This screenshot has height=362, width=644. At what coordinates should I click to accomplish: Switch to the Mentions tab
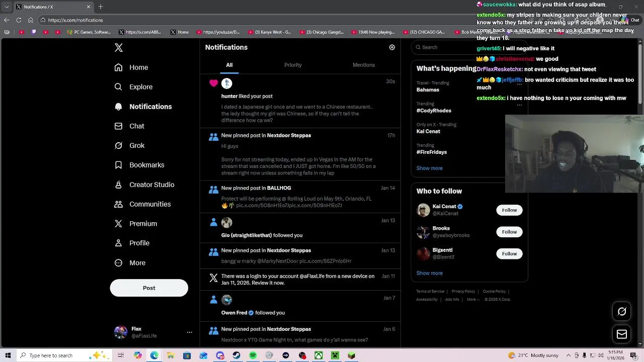tap(364, 65)
